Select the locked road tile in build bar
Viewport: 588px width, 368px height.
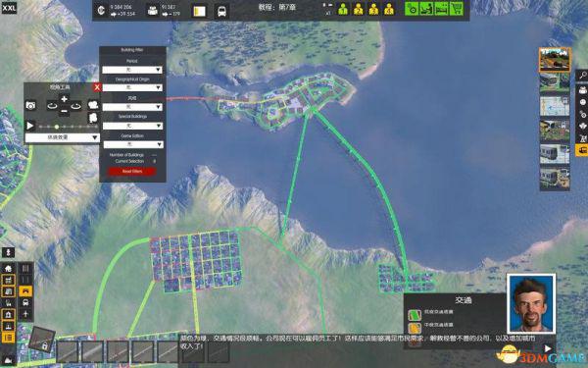click(x=42, y=340)
